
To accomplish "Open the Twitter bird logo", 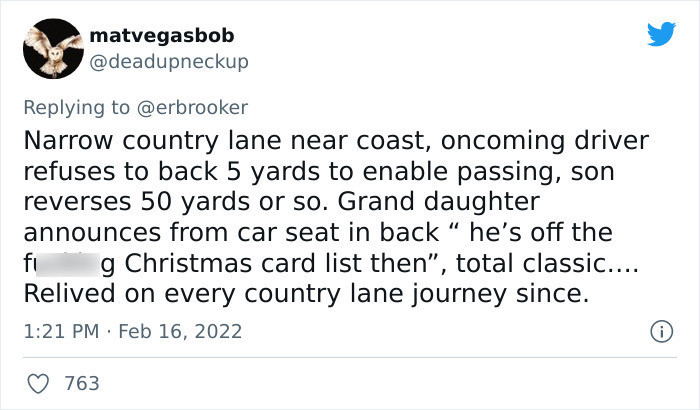I will click(660, 35).
